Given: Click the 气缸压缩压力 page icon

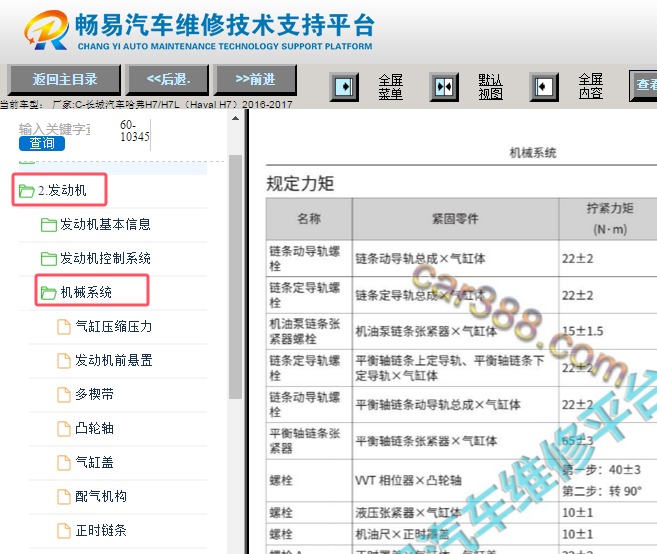Looking at the screenshot, I should click(x=64, y=327).
